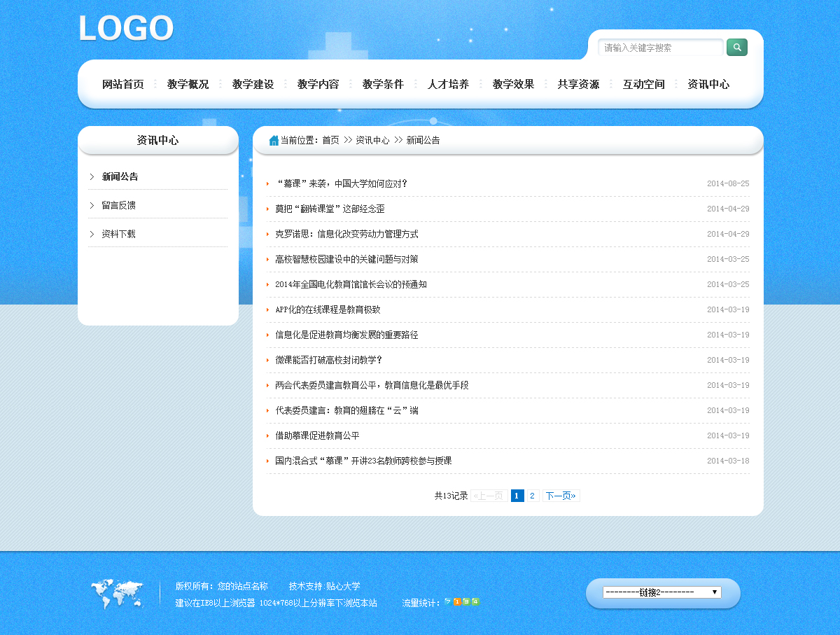Select 资料下载 in the sidebar
The image size is (840, 635).
click(118, 235)
